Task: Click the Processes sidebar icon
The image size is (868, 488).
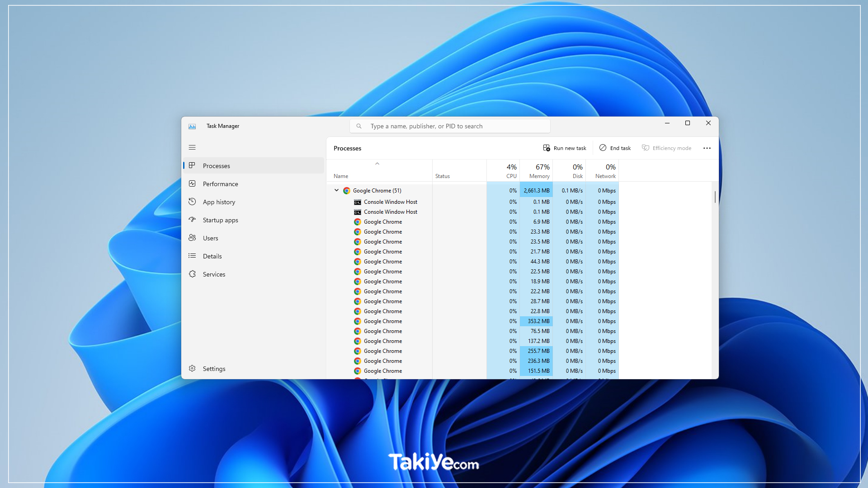Action: click(x=192, y=166)
